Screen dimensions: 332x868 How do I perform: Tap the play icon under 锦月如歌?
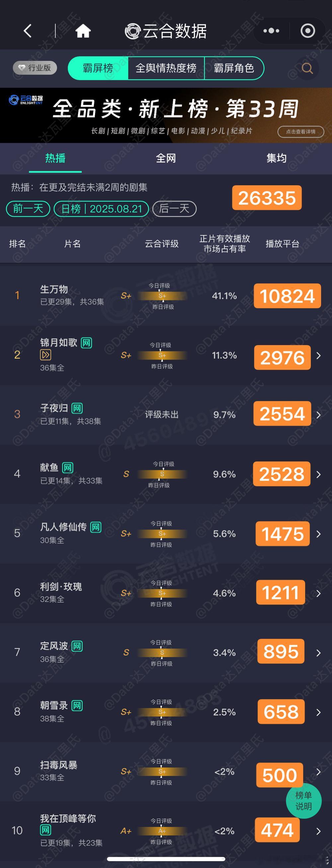tap(45, 355)
